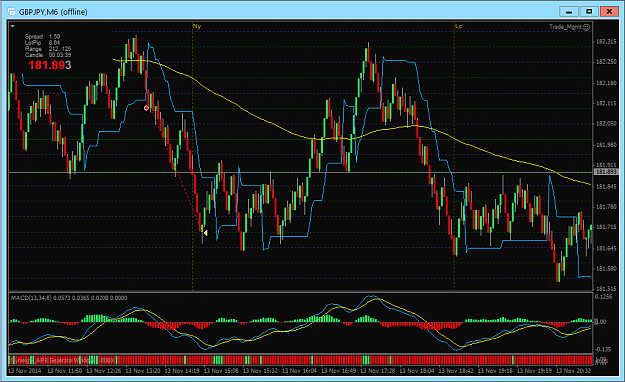The height and width of the screenshot is (382, 625).
Task: Click the 181.645 price axis label
Action: click(606, 248)
